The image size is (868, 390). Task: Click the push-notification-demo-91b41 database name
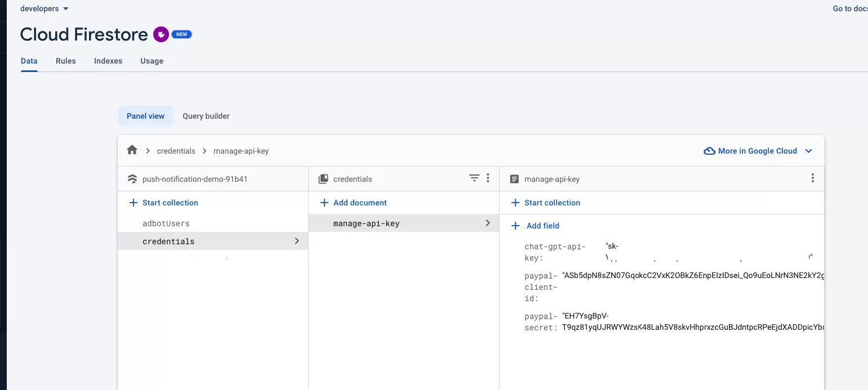point(195,179)
